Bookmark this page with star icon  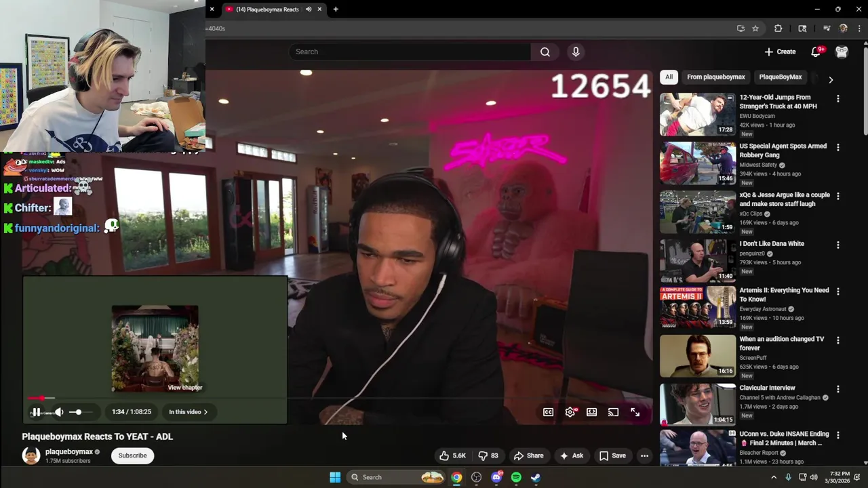(755, 28)
